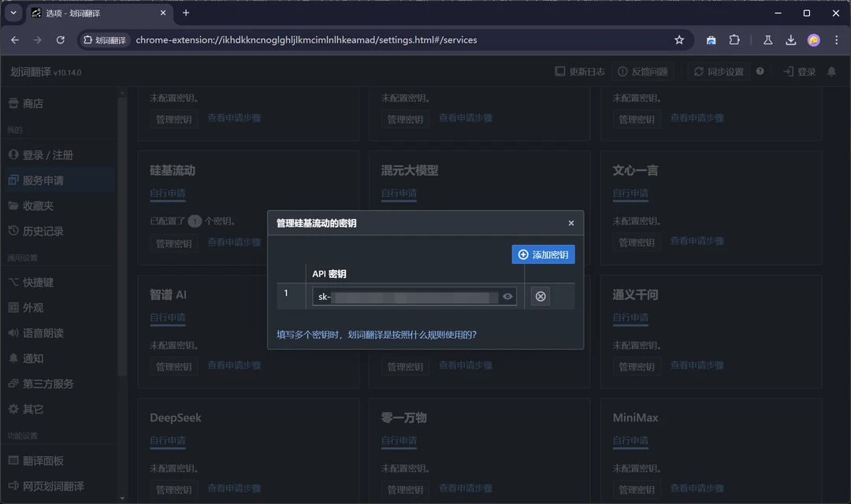Open the link about multiple keys rule
The height and width of the screenshot is (504, 851).
[x=377, y=335]
